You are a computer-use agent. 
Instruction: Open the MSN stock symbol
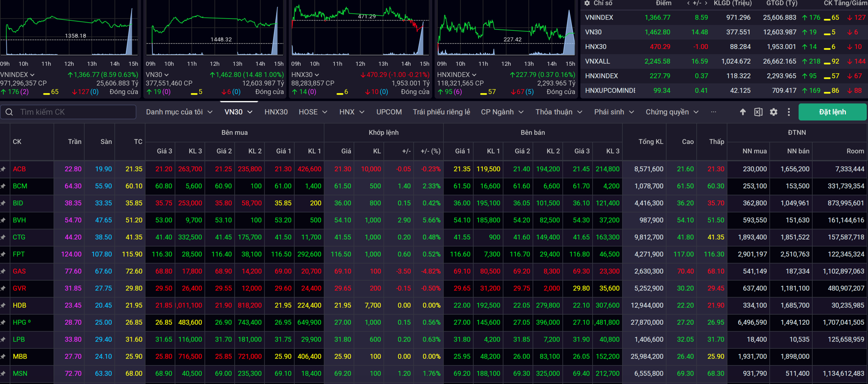coord(20,374)
